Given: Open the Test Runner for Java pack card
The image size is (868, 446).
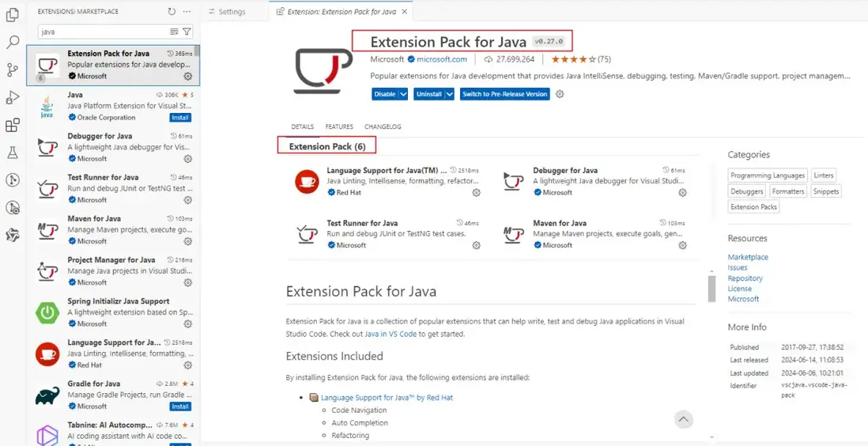Looking at the screenshot, I should (x=387, y=234).
